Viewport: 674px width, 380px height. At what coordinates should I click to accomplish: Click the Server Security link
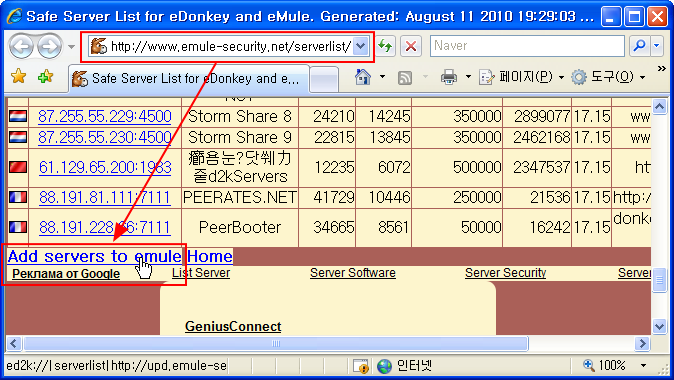click(x=506, y=273)
